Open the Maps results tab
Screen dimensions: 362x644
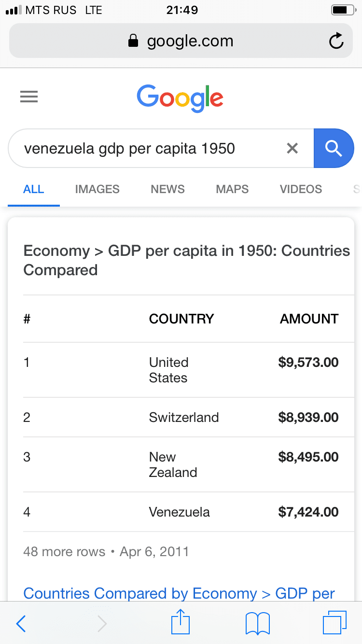click(232, 189)
